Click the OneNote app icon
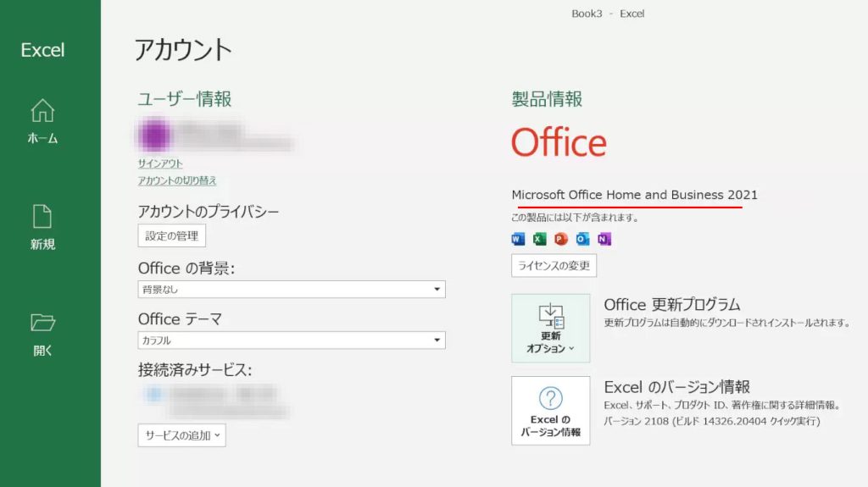This screenshot has height=487, width=868. click(604, 240)
